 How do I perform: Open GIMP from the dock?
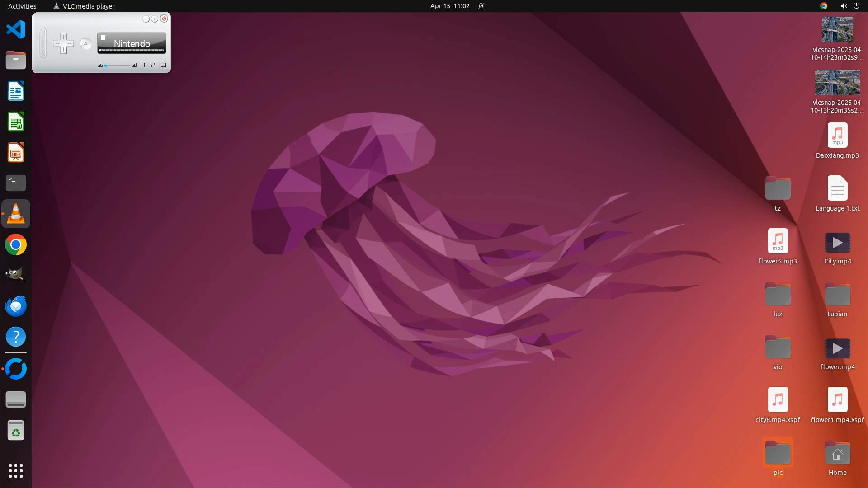point(16,274)
